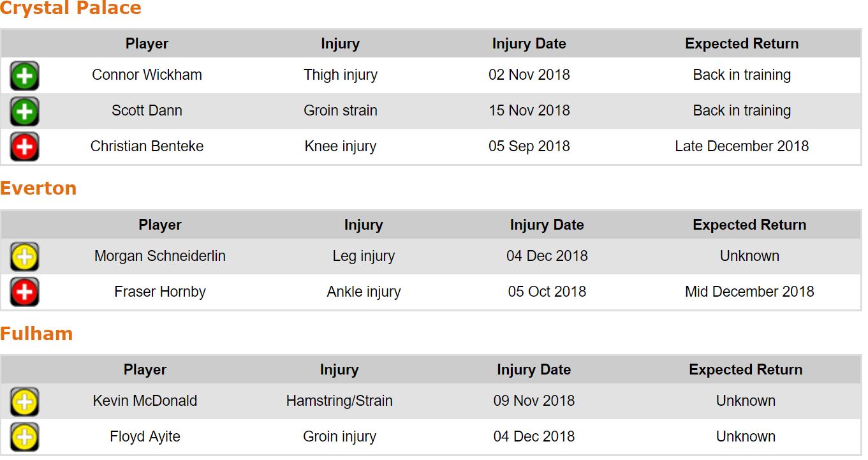The height and width of the screenshot is (460, 868).
Task: Click yellow status icon beside Morgan Schneiderlin
Action: [24, 257]
